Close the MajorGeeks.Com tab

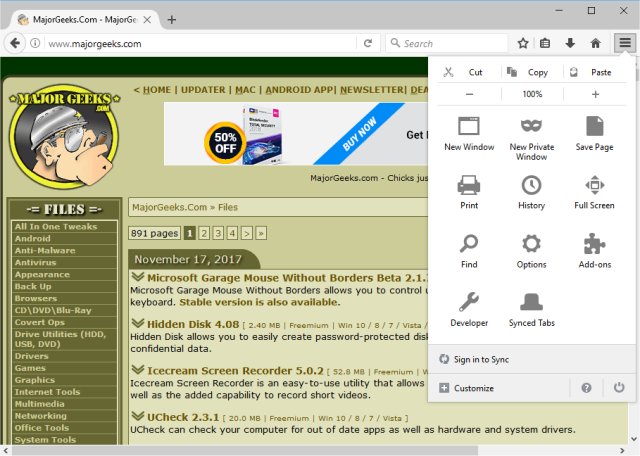click(x=147, y=20)
